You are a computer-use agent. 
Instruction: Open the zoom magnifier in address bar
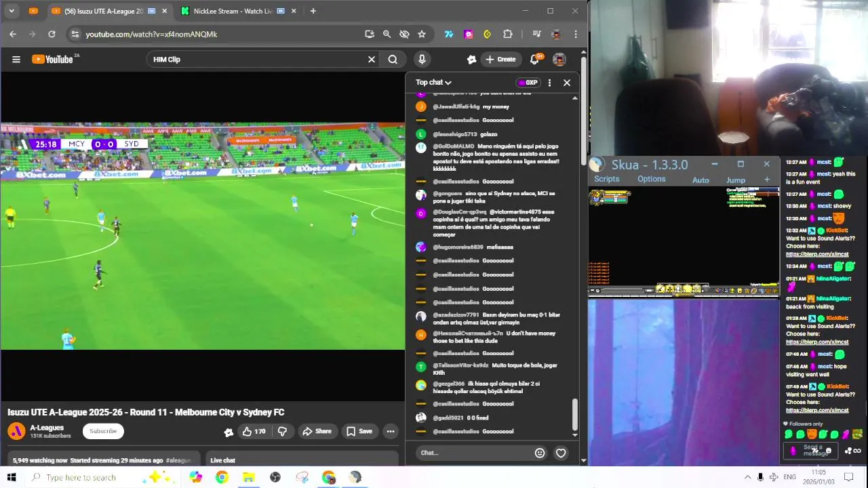[387, 34]
